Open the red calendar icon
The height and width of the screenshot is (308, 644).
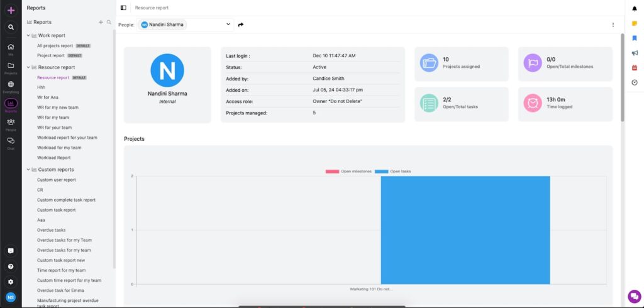635,68
